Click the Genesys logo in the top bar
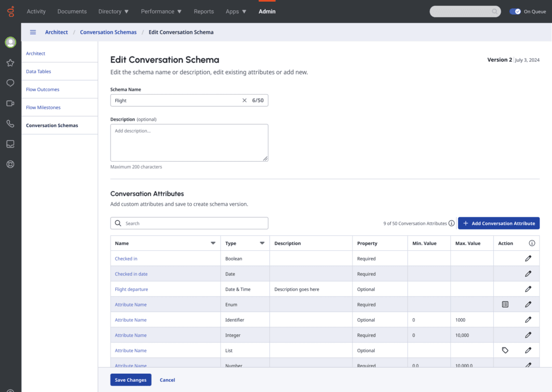This screenshot has height=392, width=552. tap(10, 11)
